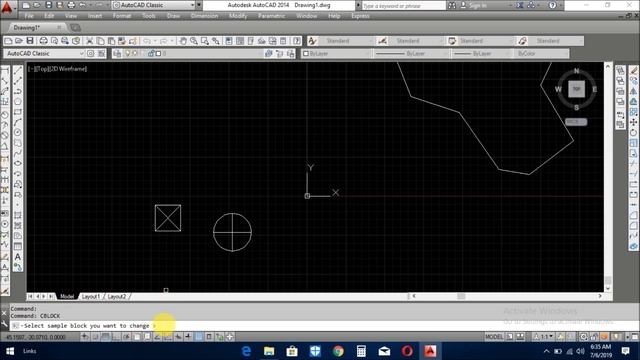This screenshot has height=360, width=640.
Task: Switch to the Layout1 tab
Action: tap(91, 296)
